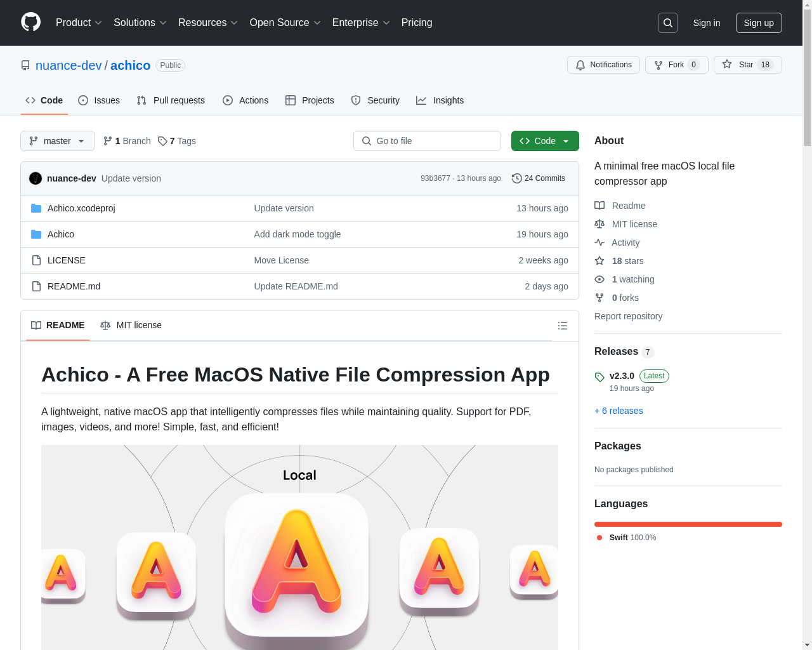812x650 pixels.
Task: Click the Star count 18 badge
Action: tap(765, 65)
